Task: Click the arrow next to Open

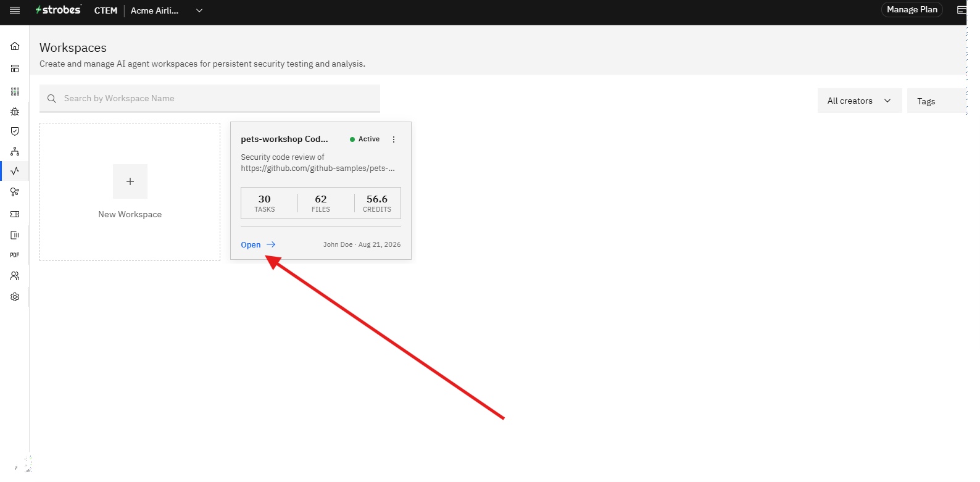Action: pyautogui.click(x=271, y=245)
